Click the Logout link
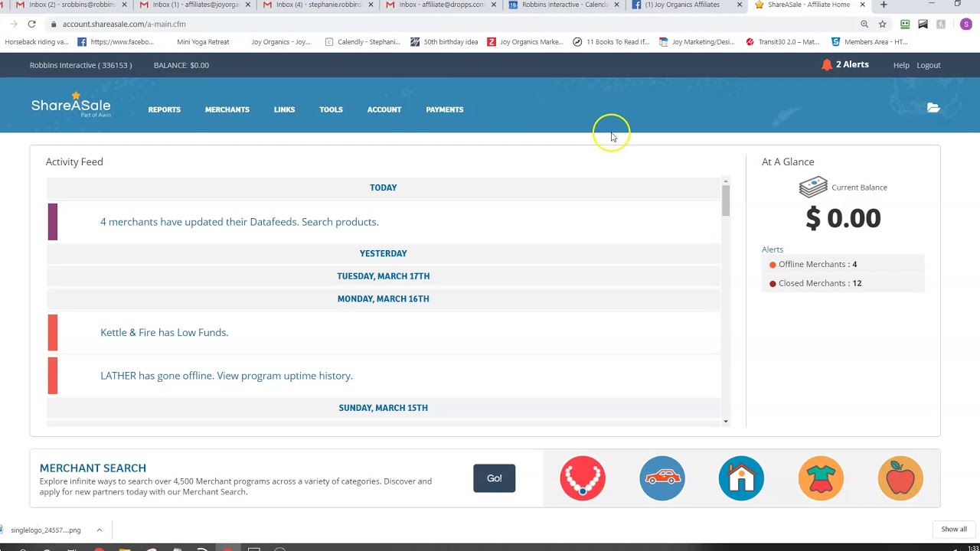Image resolution: width=980 pixels, height=551 pixels. coord(929,65)
